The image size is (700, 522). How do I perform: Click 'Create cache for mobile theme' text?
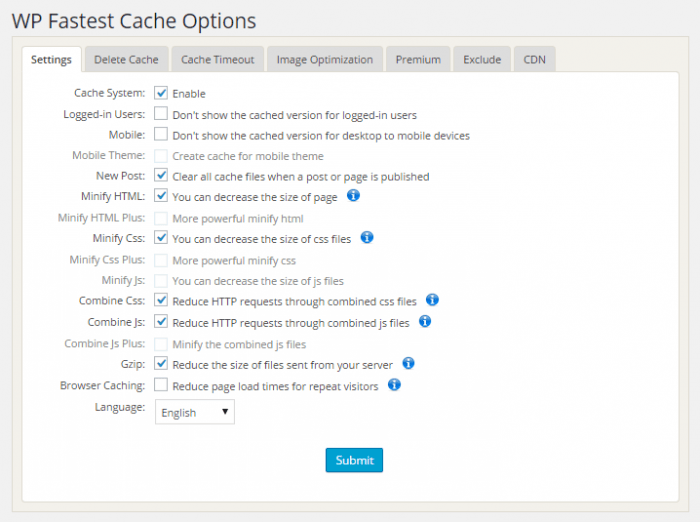(248, 156)
